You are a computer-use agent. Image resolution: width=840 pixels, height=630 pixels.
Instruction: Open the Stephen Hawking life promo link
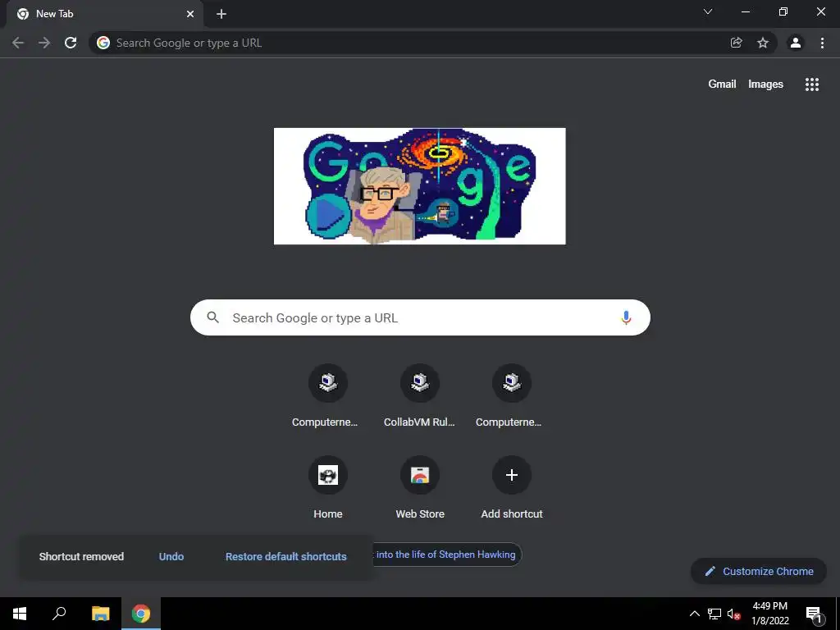point(445,555)
